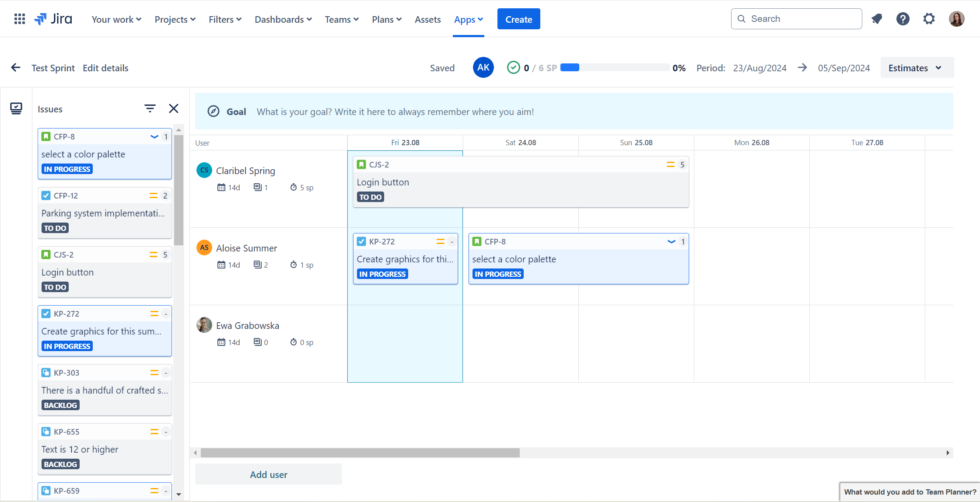Screen dimensions: 980x502
Task: Click the stopwatch icon for Ewa Grabowska
Action: (x=294, y=342)
